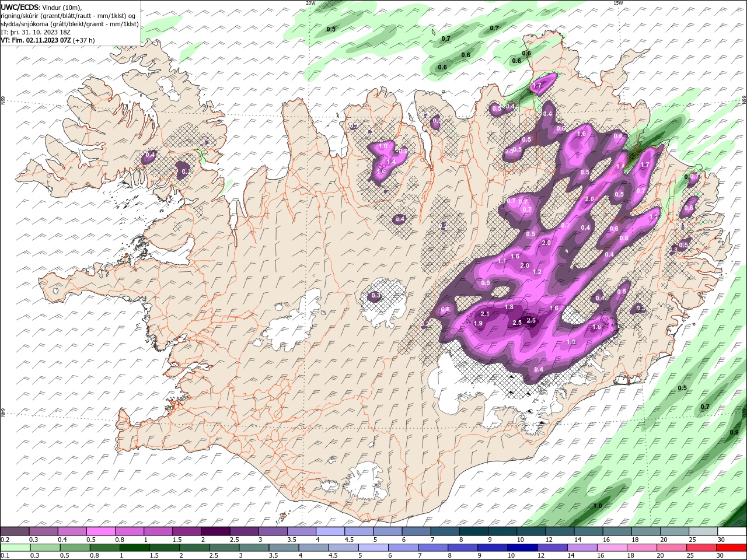The image size is (747, 560).
Task: Click the 'UWC/ECDS' title text
Action: [x=20, y=7]
